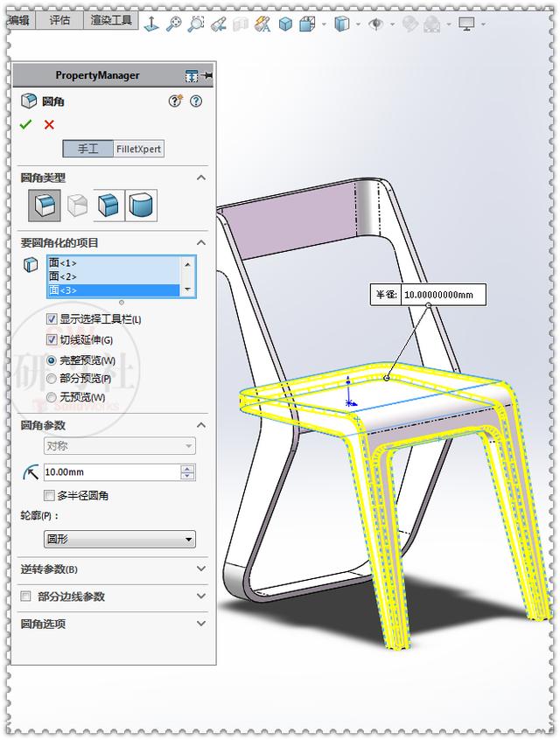Switch to the 评估 tab
560x740 pixels.
59,20
